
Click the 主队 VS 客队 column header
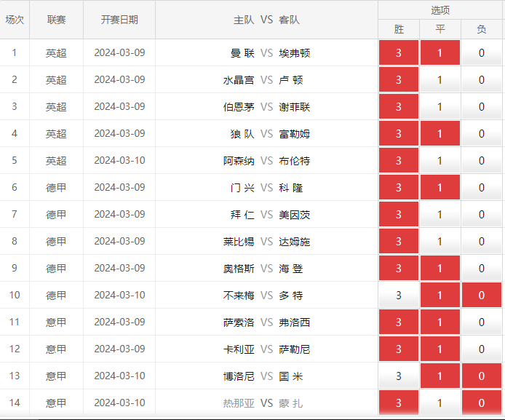[266, 20]
